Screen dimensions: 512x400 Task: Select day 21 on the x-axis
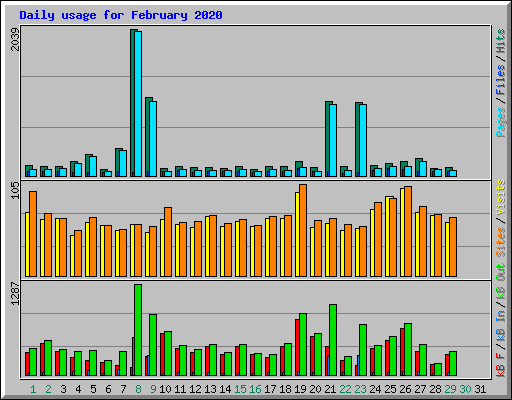pos(330,389)
